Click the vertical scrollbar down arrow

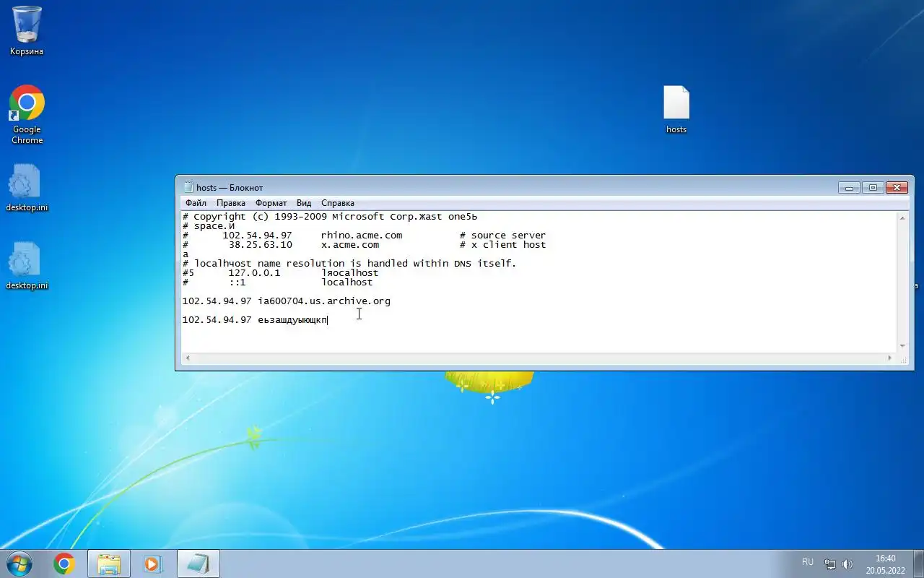[902, 346]
